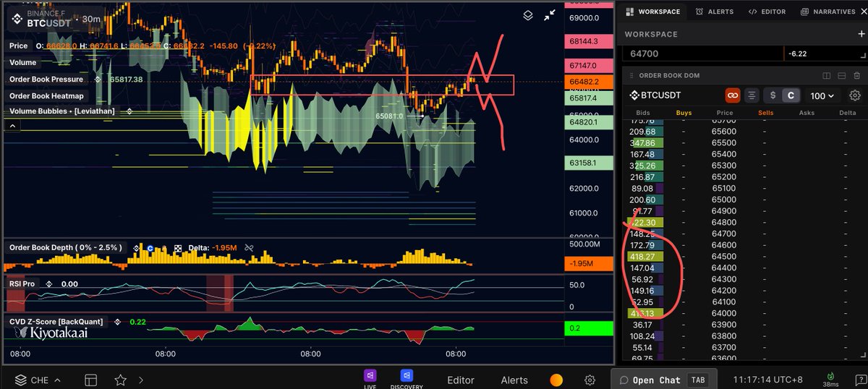Select the 64500 price row in DOM
This screenshot has width=868, height=389.
click(x=744, y=256)
